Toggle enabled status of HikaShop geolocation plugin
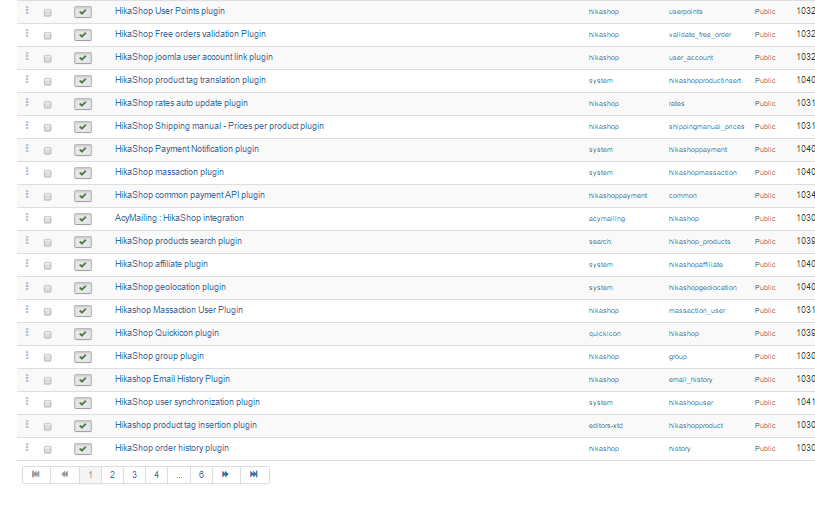 click(x=83, y=288)
